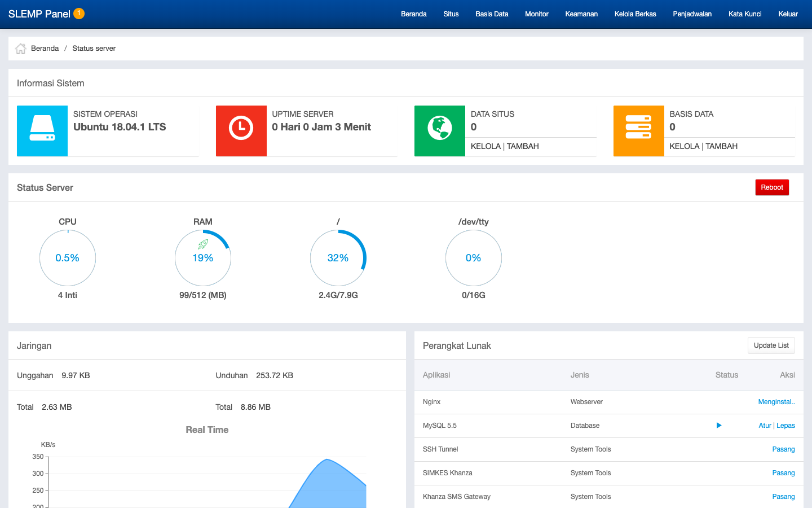
Task: Click the red Reboot button
Action: coord(772,187)
